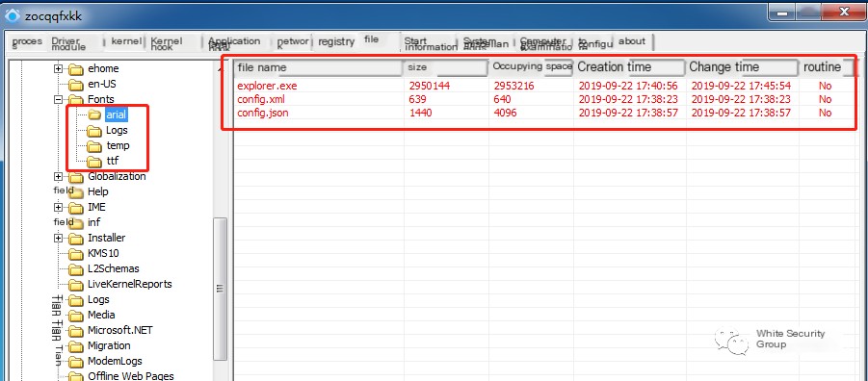
Task: Click the zocqqfxkk title bar app icon
Action: pyautogui.click(x=13, y=15)
